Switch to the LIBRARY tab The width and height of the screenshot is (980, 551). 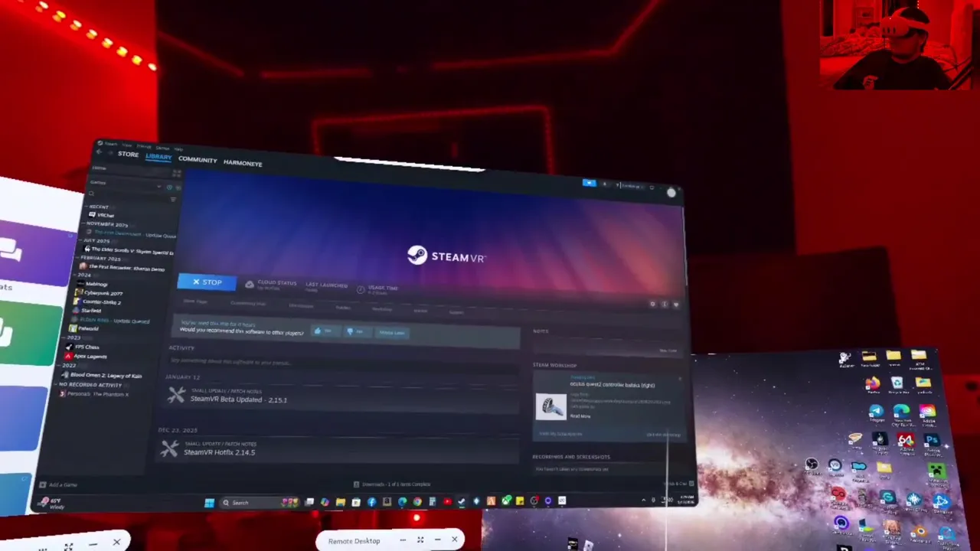coord(158,157)
